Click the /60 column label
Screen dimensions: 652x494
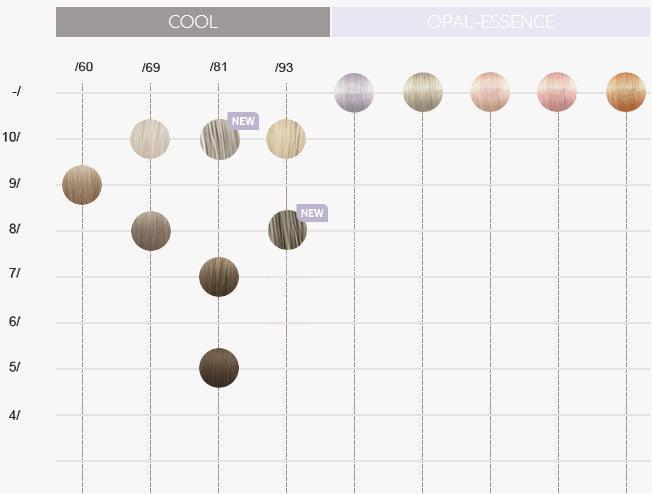(84, 67)
